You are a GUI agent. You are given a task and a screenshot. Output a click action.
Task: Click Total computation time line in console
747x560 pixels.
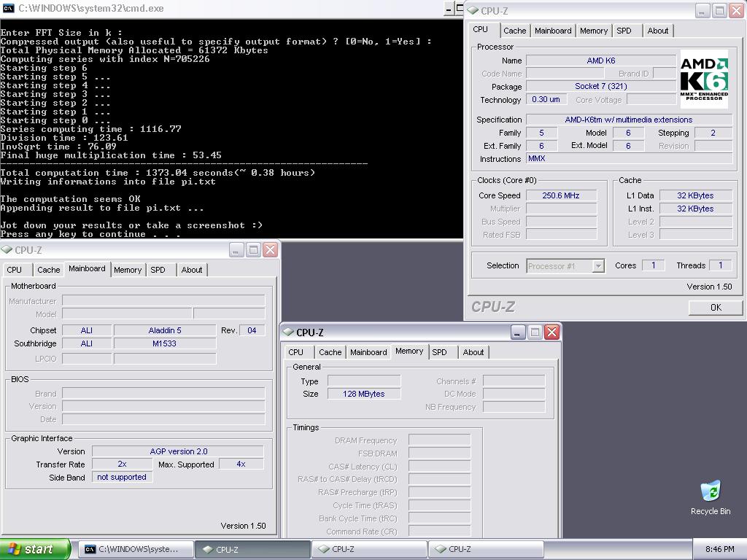point(158,173)
